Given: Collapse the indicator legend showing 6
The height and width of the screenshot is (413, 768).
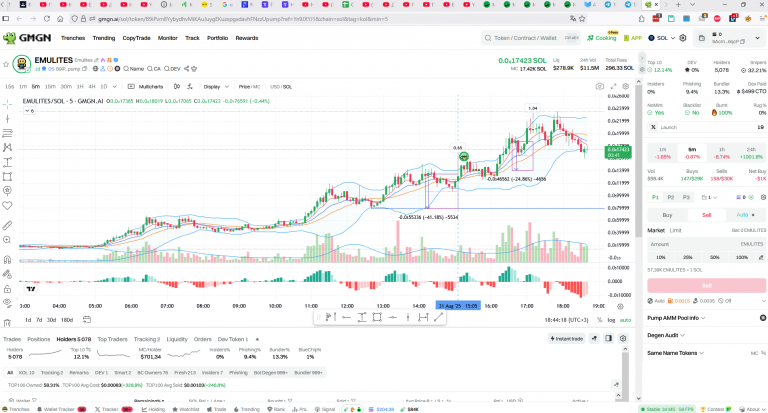Looking at the screenshot, I should [29, 111].
